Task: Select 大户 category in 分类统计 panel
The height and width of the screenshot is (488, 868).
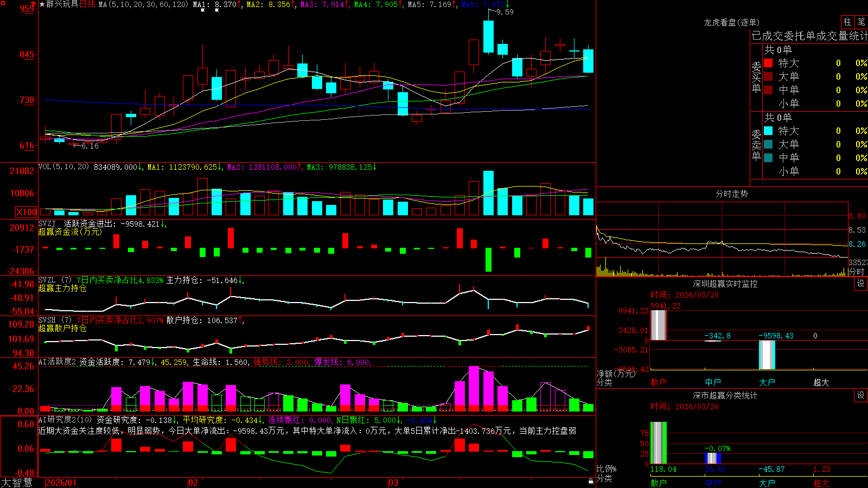Action: pos(767,483)
